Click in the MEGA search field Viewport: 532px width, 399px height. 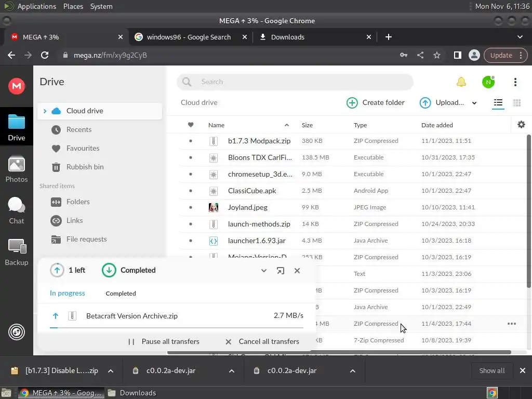click(x=295, y=82)
